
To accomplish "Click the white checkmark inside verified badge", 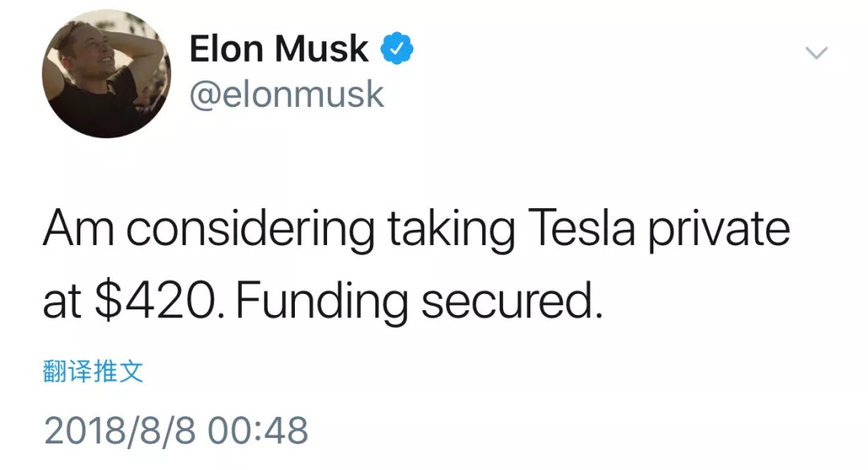I will click(x=396, y=49).
